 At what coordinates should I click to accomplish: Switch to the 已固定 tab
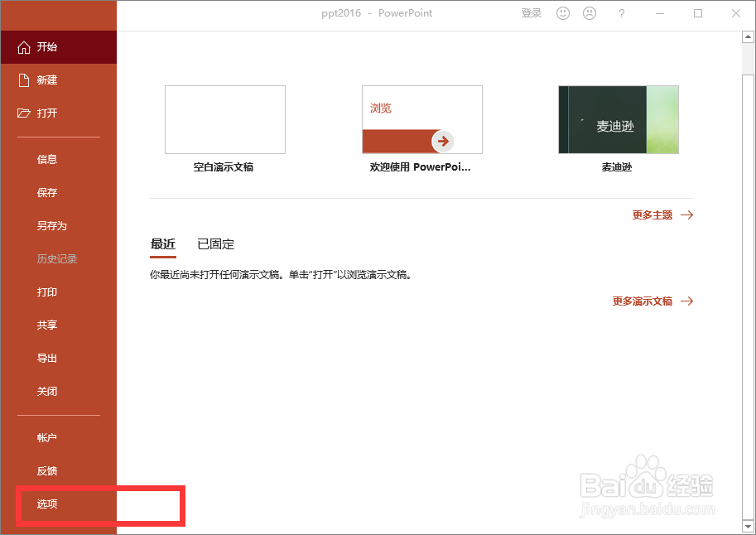click(215, 244)
